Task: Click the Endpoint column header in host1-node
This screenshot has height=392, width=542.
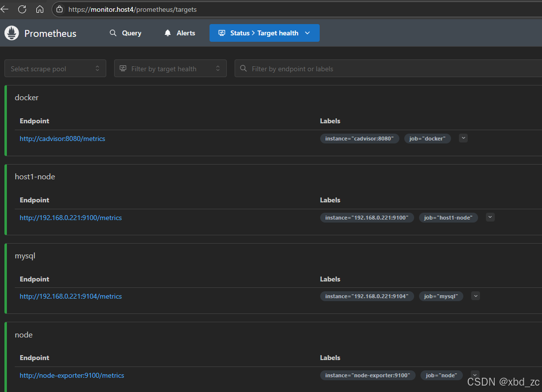Action: 34,200
